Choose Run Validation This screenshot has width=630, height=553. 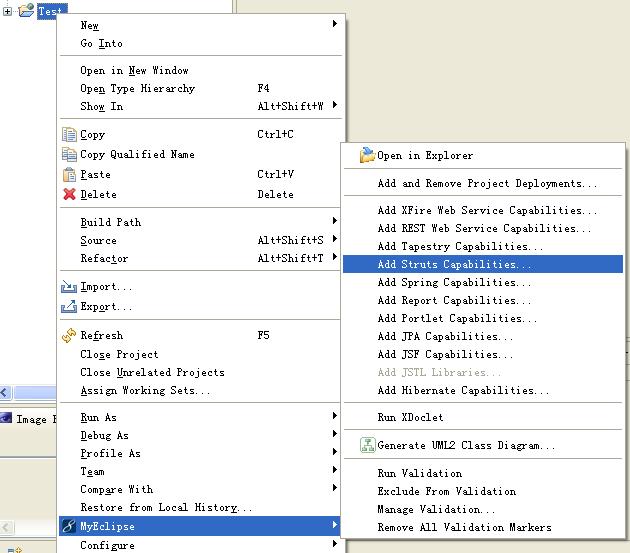pyautogui.click(x=483, y=473)
